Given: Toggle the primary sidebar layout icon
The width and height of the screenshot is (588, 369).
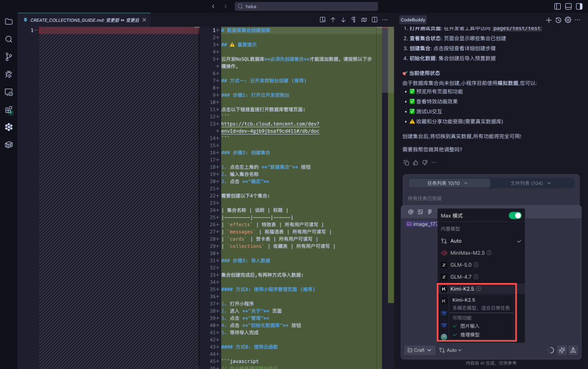Looking at the screenshot, I should [557, 7].
